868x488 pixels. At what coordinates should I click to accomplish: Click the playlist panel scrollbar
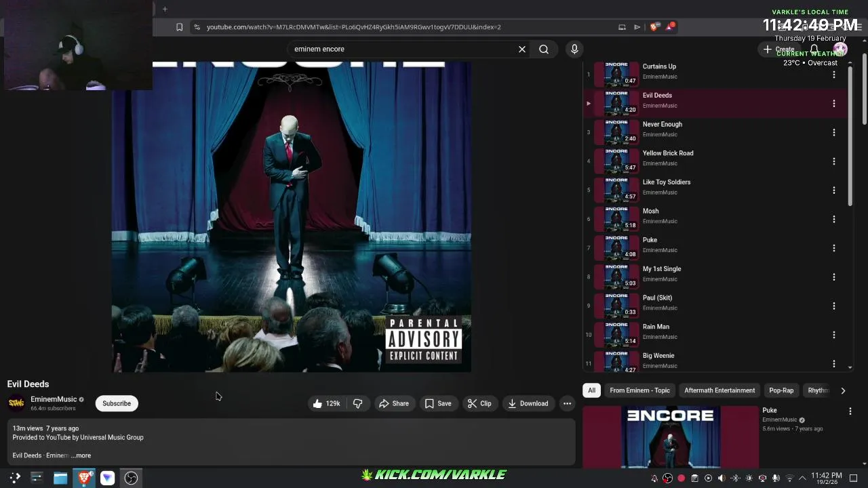tap(850, 136)
